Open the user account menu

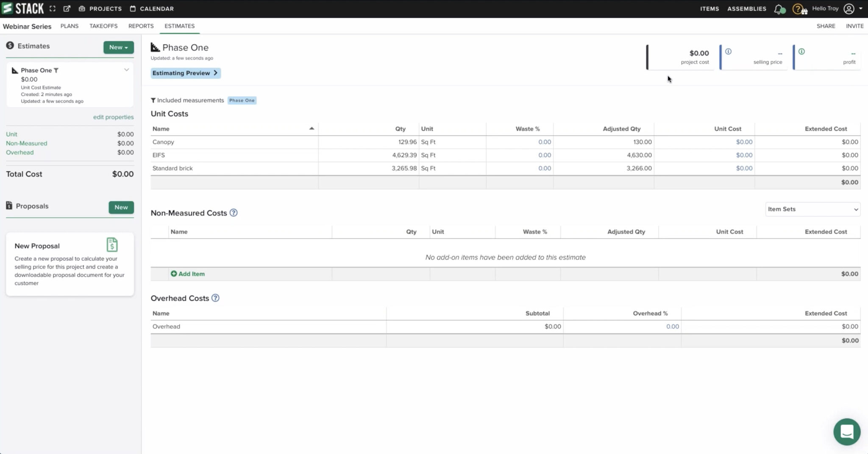pyautogui.click(x=853, y=8)
